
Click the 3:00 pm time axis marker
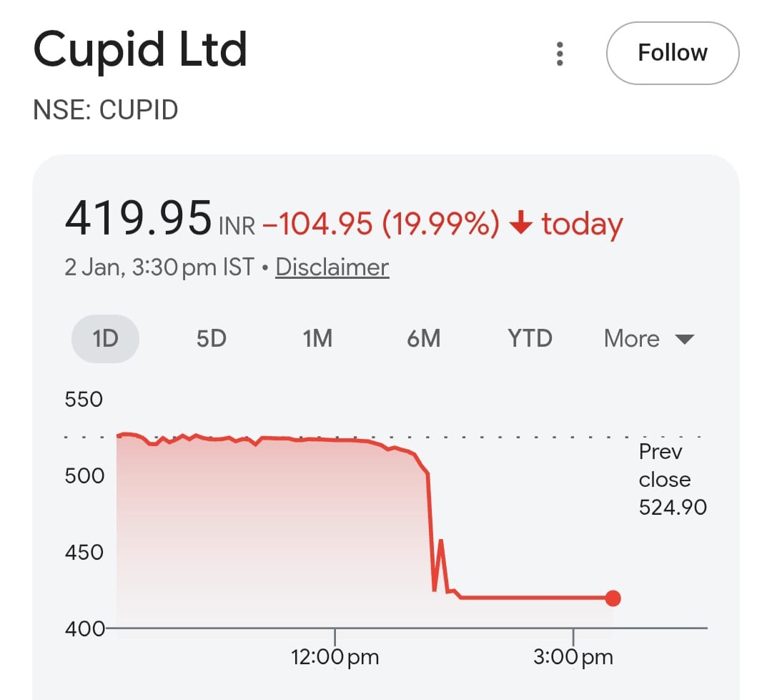tap(573, 657)
